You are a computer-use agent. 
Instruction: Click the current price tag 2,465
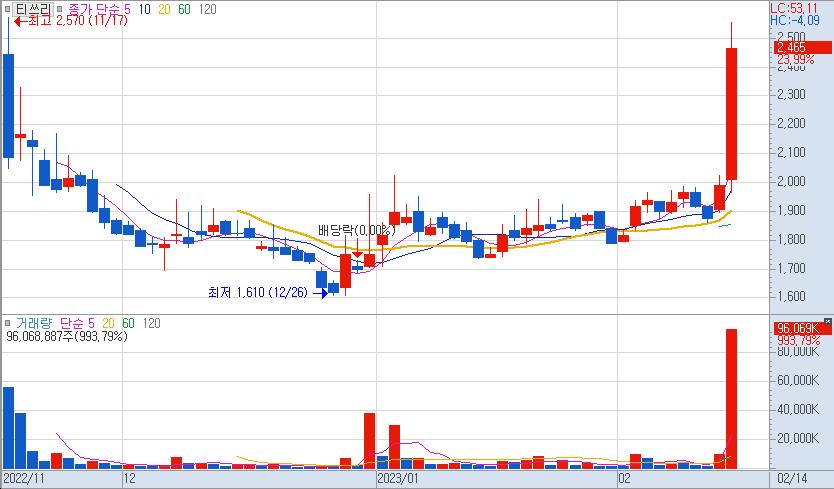(x=802, y=47)
